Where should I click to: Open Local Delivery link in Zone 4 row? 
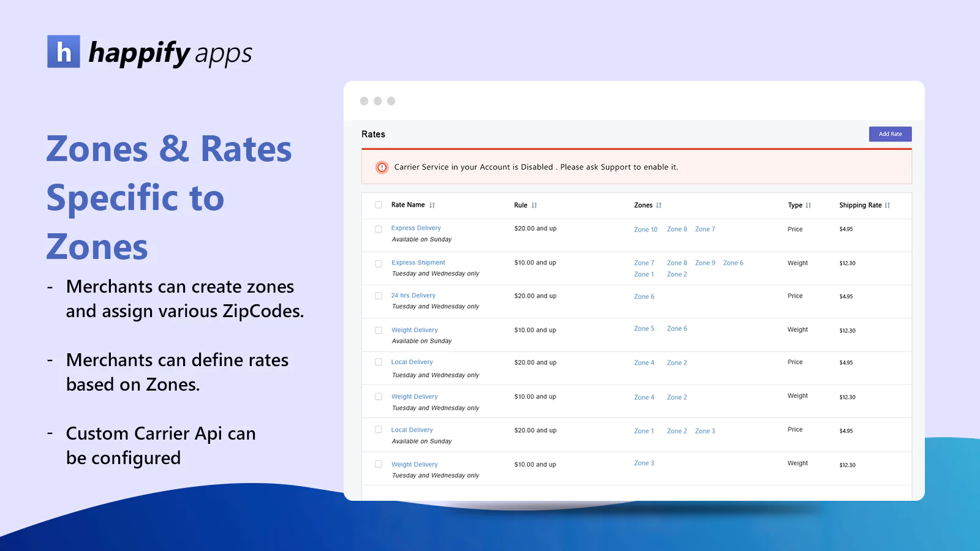pyautogui.click(x=412, y=362)
